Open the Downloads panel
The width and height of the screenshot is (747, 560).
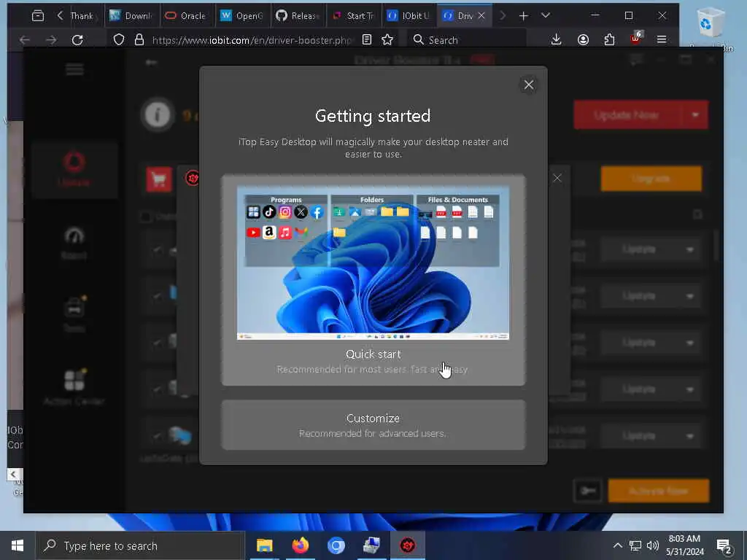(556, 39)
